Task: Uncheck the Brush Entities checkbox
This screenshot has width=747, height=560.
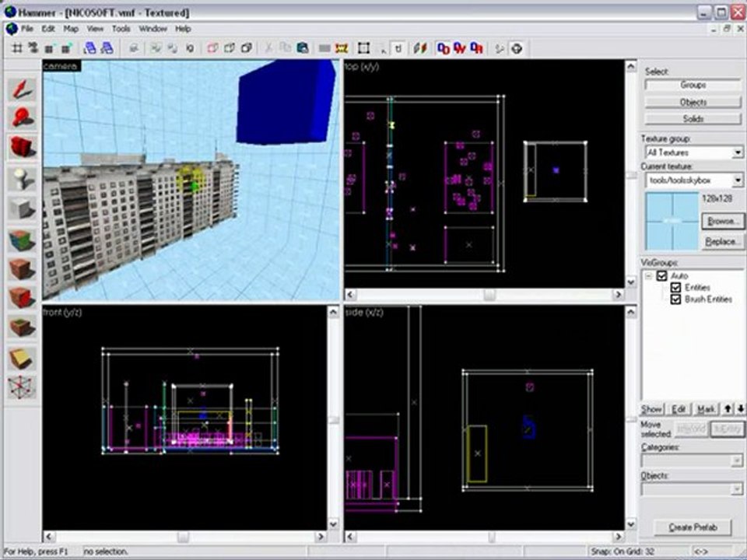Action: click(675, 299)
